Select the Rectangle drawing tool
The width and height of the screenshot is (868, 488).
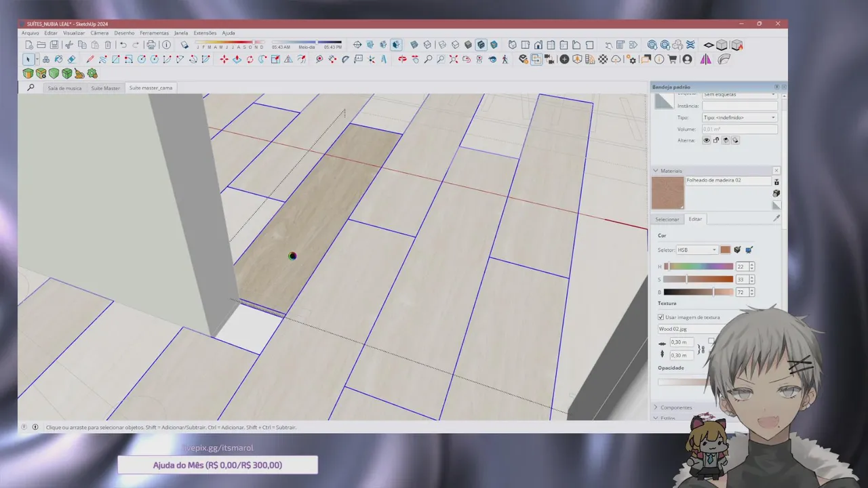pyautogui.click(x=116, y=60)
